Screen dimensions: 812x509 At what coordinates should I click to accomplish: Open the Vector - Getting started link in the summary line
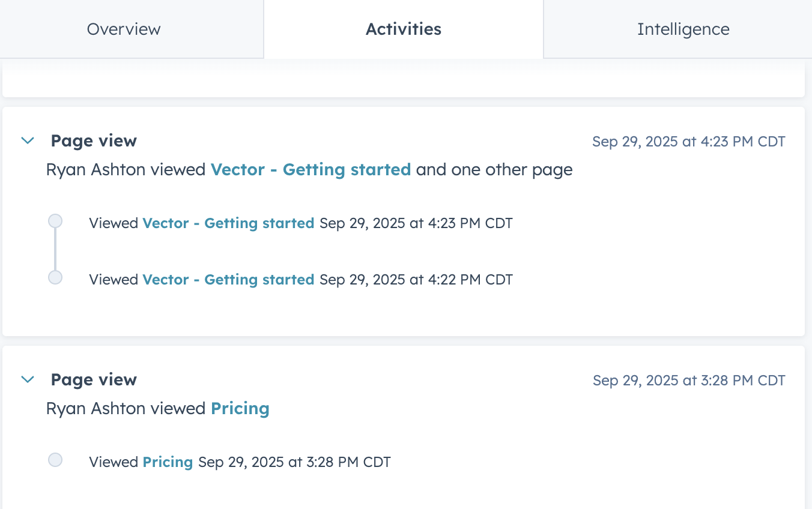(x=311, y=170)
